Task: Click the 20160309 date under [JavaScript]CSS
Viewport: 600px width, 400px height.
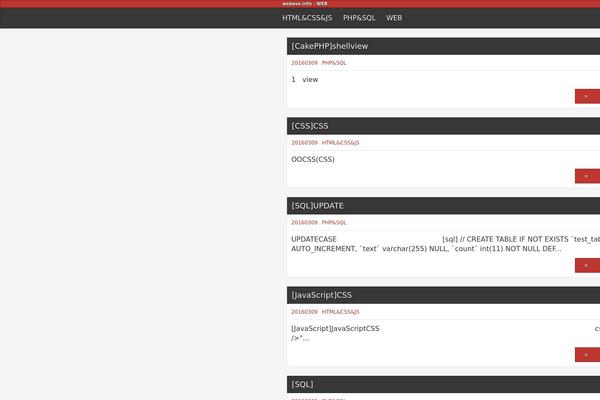Action: pyautogui.click(x=304, y=312)
